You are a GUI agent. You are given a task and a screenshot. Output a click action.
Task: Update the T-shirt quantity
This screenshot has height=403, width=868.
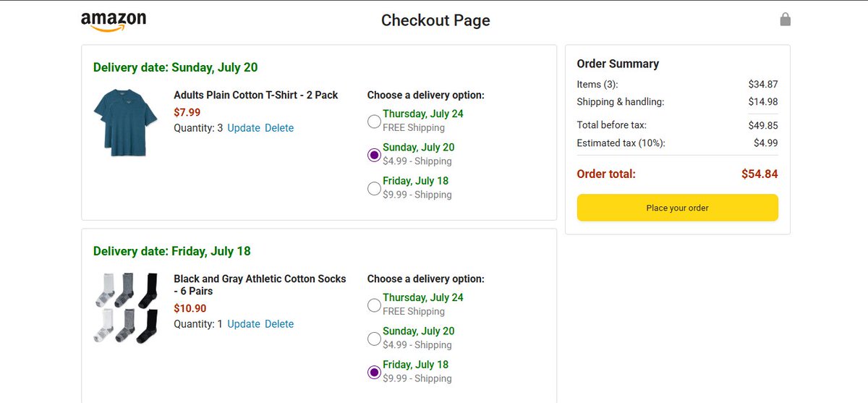[244, 128]
